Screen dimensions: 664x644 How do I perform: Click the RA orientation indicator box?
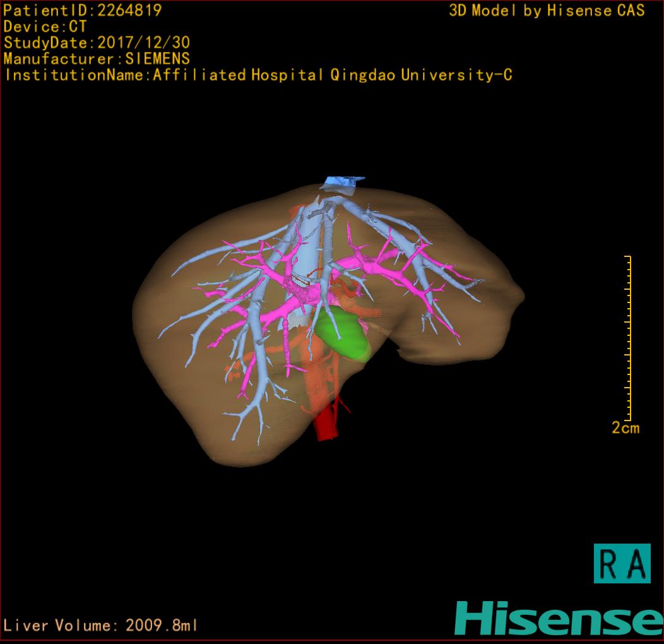622,563
